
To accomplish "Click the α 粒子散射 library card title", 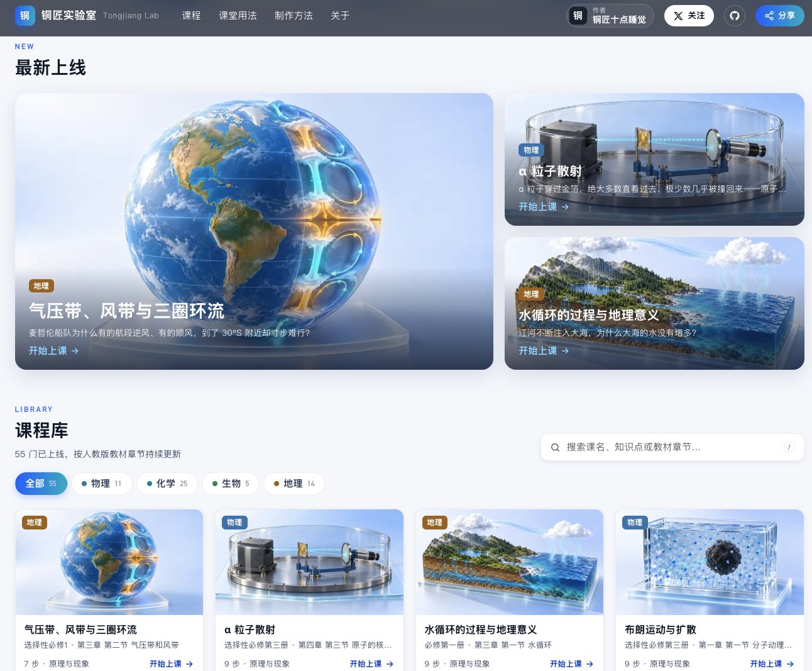I will click(250, 629).
